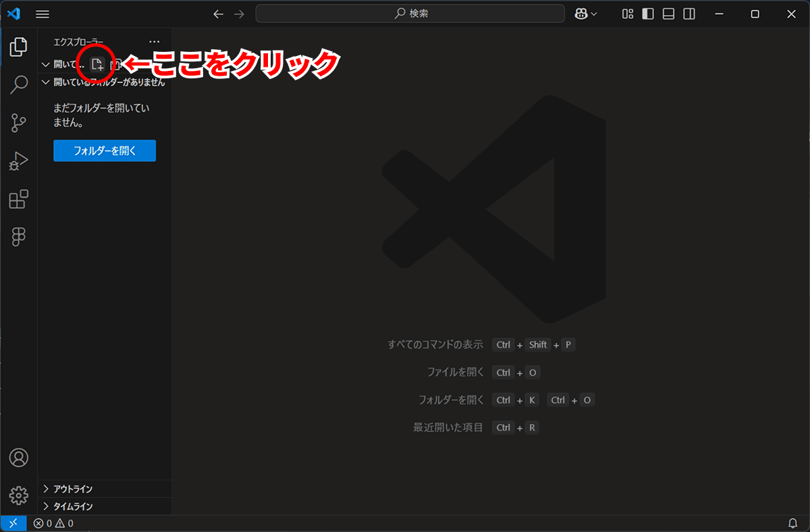Click the R key hint
The height and width of the screenshot is (532, 810).
pos(532,428)
